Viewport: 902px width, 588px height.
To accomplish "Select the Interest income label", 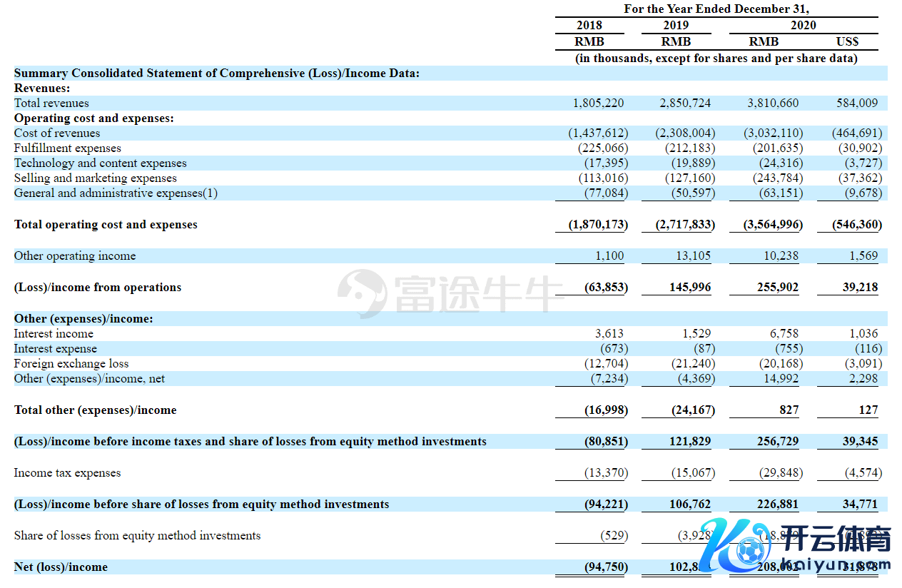I will point(54,333).
